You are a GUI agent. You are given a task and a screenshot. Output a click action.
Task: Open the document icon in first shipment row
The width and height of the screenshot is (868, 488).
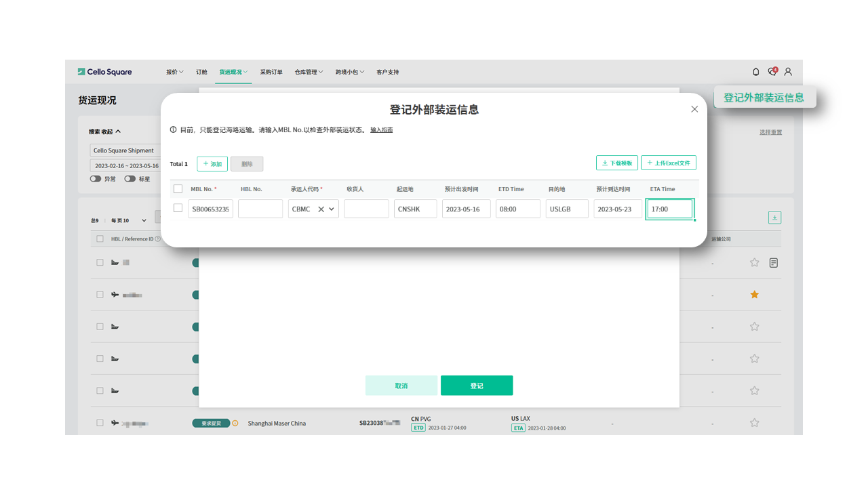(774, 263)
